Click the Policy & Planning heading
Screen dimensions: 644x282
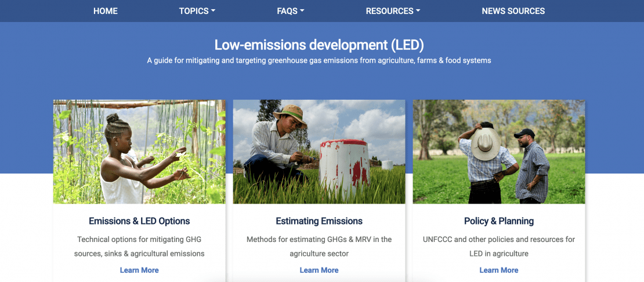499,221
